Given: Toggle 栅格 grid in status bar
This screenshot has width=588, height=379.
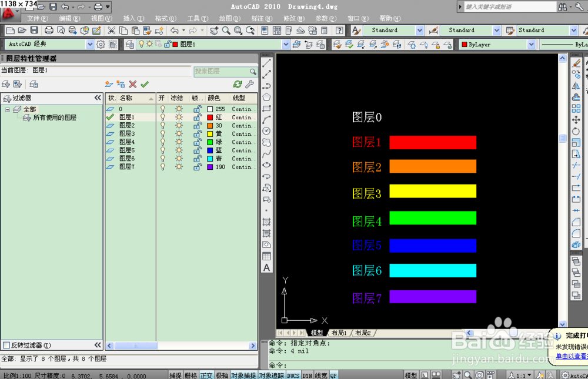Looking at the screenshot, I should pyautogui.click(x=191, y=375).
